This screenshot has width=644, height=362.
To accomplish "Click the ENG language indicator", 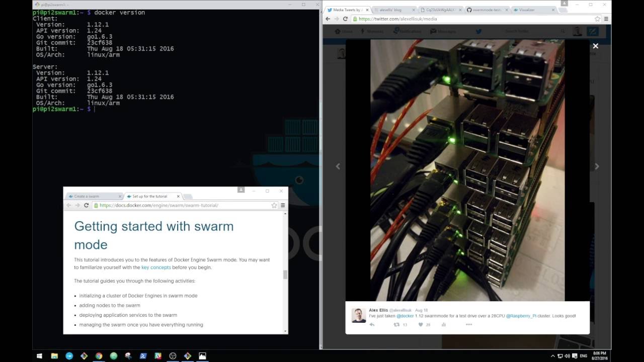I will tap(584, 356).
